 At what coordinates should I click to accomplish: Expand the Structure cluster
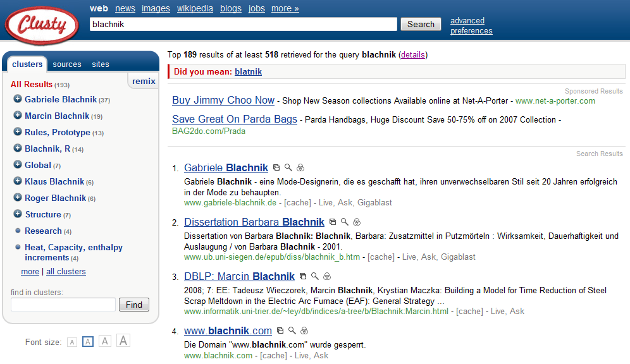(17, 214)
